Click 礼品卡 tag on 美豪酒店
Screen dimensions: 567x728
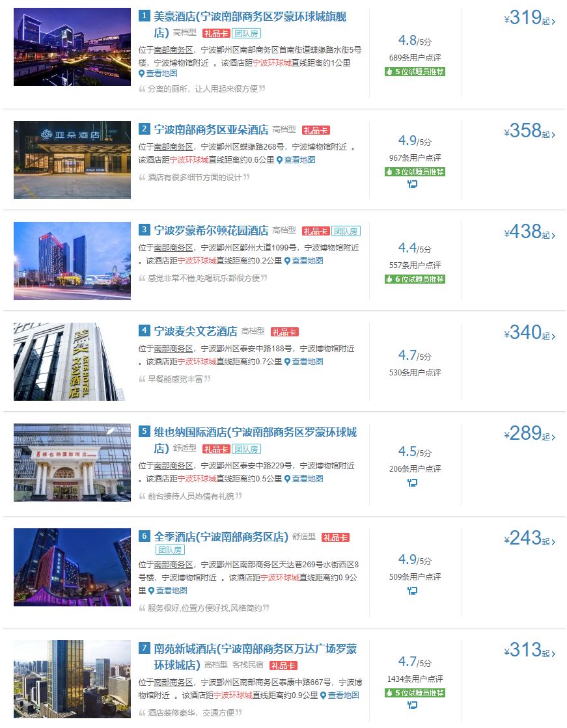pyautogui.click(x=216, y=33)
